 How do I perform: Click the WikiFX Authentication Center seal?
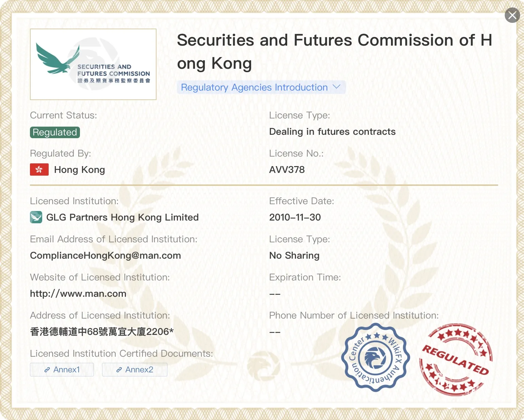click(376, 357)
